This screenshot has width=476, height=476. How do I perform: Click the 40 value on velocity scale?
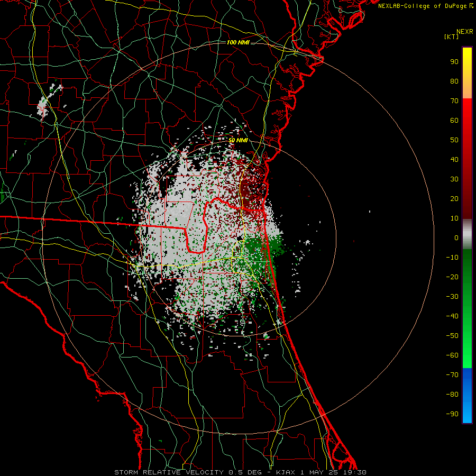454,159
